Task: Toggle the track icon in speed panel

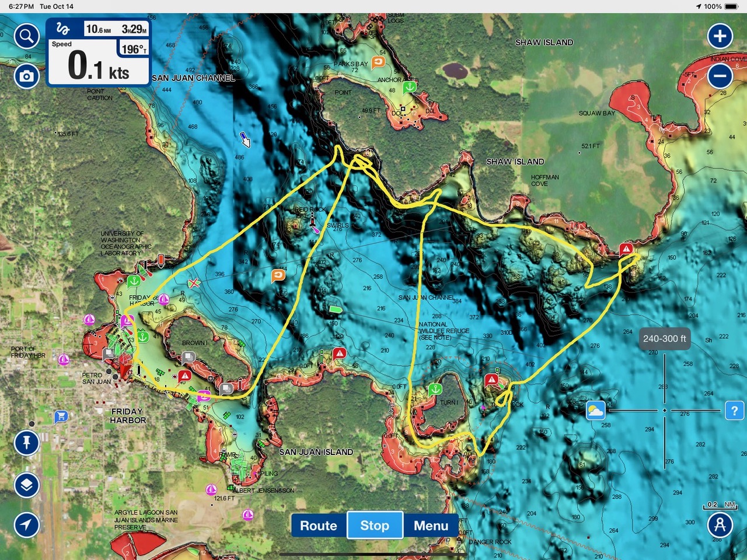Action: pyautogui.click(x=63, y=29)
